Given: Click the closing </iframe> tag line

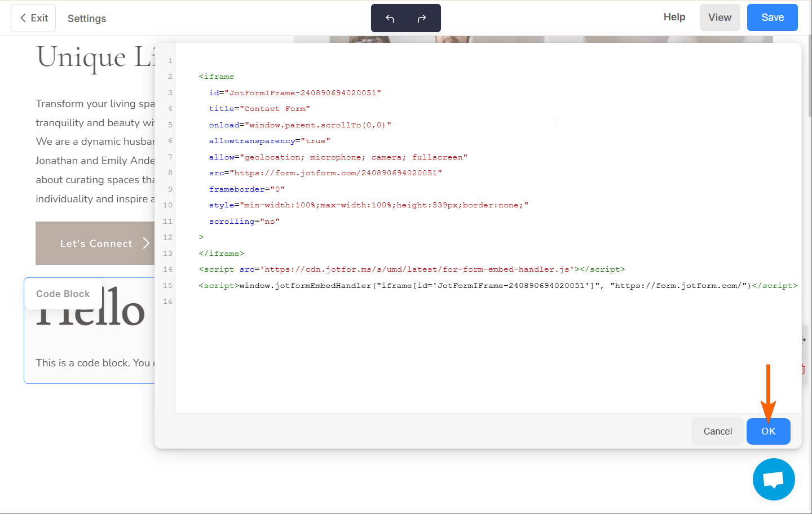Looking at the screenshot, I should point(222,254).
